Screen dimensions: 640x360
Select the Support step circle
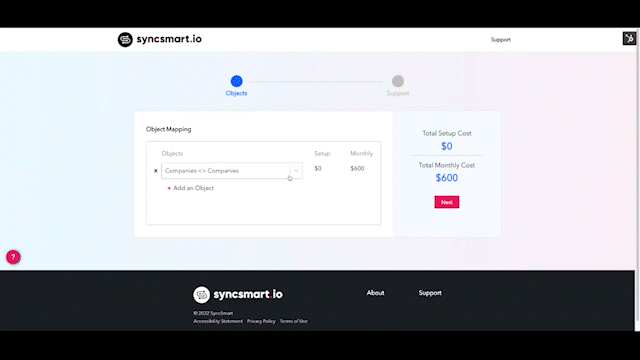click(398, 81)
